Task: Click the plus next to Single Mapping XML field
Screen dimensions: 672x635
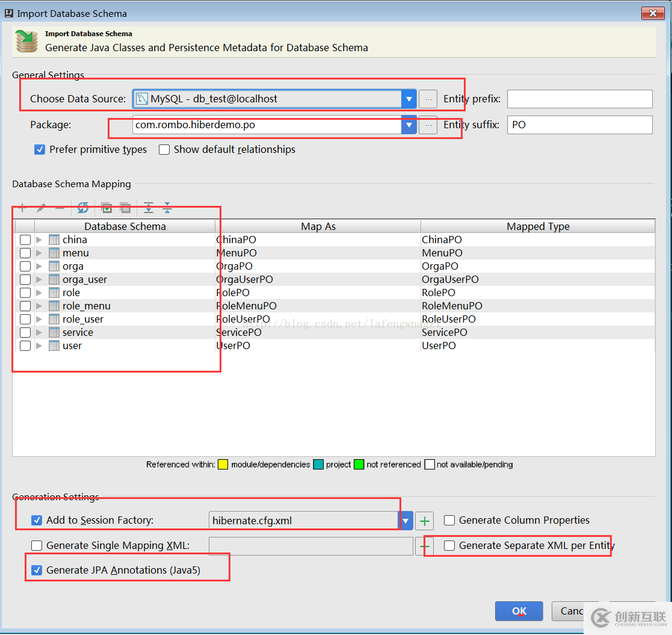Action: pos(424,547)
